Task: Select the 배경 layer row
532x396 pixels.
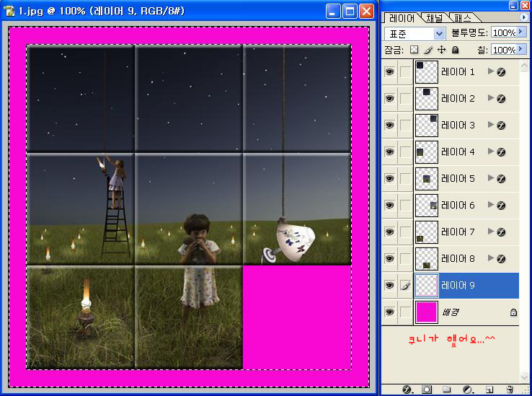Action: 451,312
